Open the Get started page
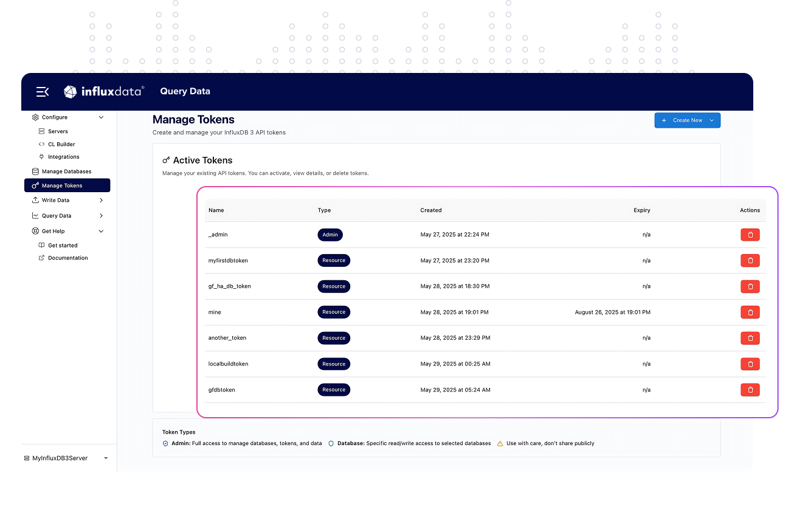Screen dimensions: 794x532 click(x=63, y=246)
